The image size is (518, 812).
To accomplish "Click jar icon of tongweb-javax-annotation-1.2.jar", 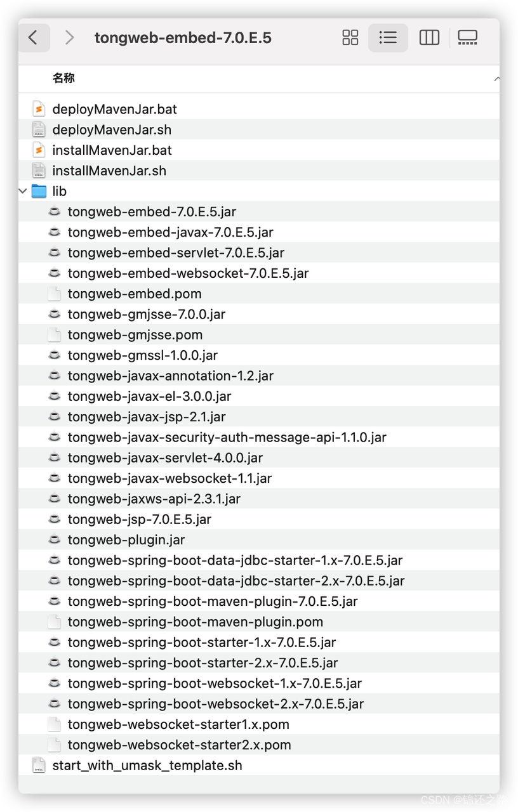I will [x=55, y=376].
